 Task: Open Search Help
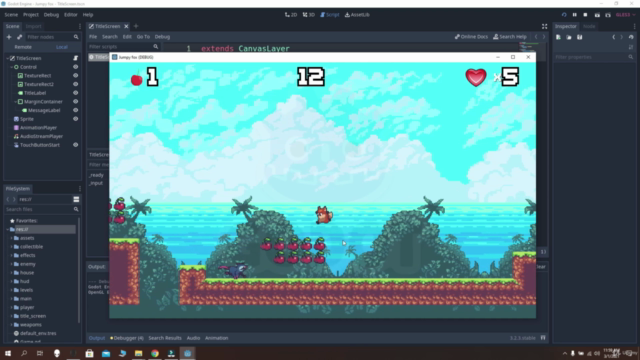[x=510, y=37]
